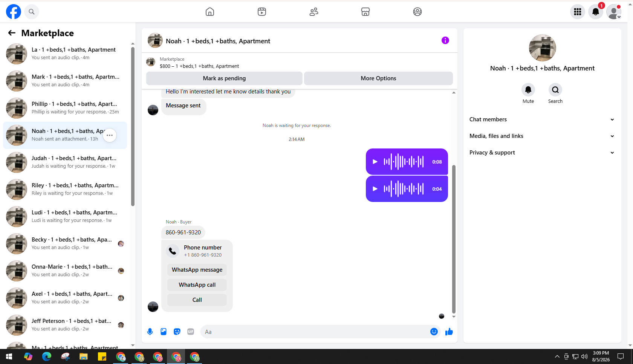The width and height of the screenshot is (633, 364).
Task: Open the notifications bell
Action: (596, 12)
